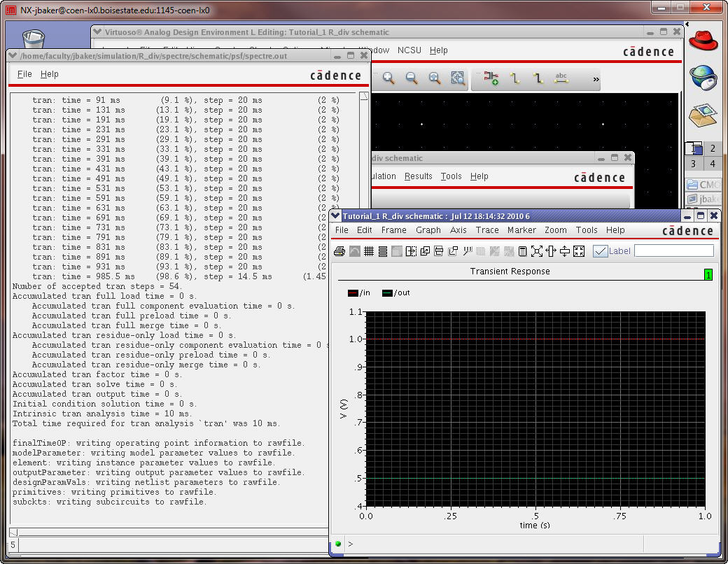This screenshot has width=728, height=564.
Task: Open window menu arrow of waveform window
Action: (336, 216)
